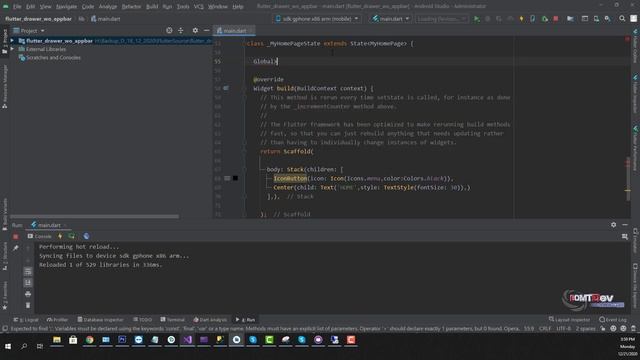Viewport: 640px width, 360px height.
Task: Click hot reload lightning icon in Run panel
Action: click(60, 236)
